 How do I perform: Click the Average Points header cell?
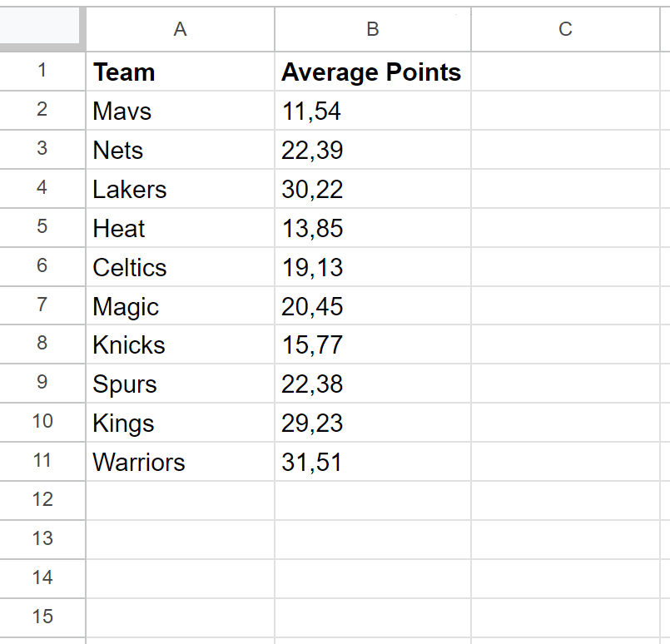(x=372, y=72)
